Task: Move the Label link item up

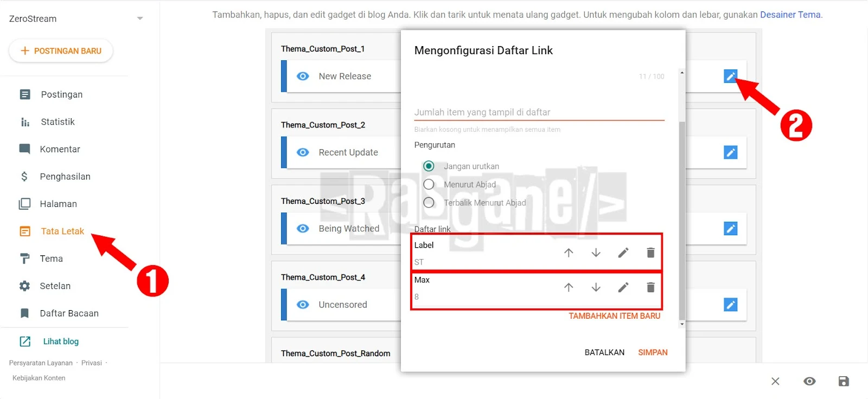Action: (569, 253)
